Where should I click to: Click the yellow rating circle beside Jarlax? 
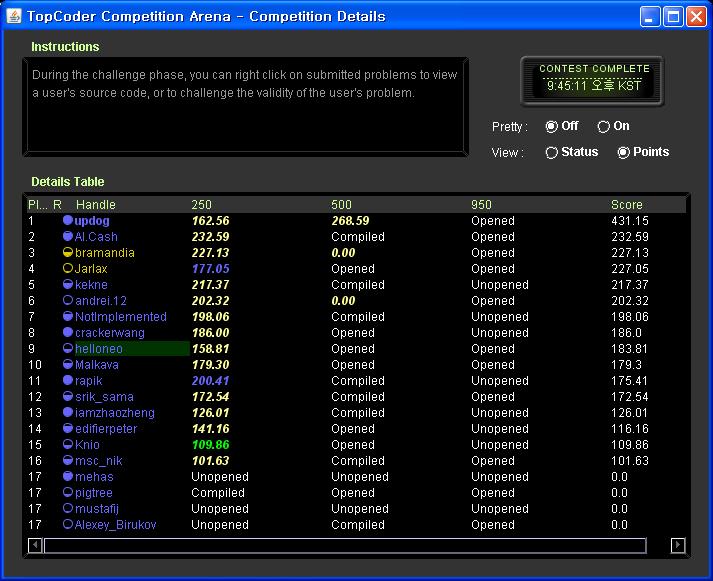pos(68,268)
